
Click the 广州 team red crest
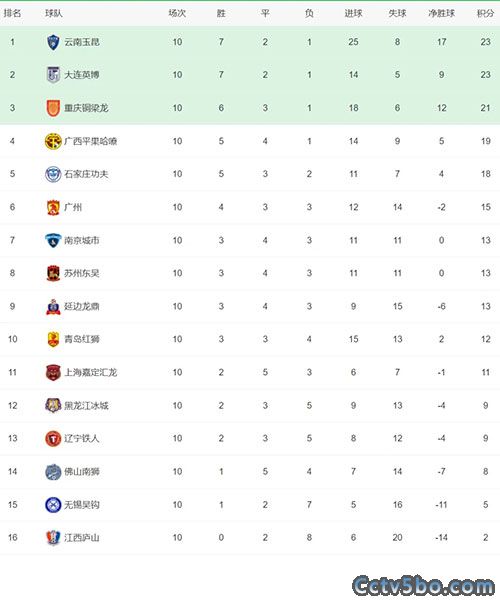[x=53, y=207]
